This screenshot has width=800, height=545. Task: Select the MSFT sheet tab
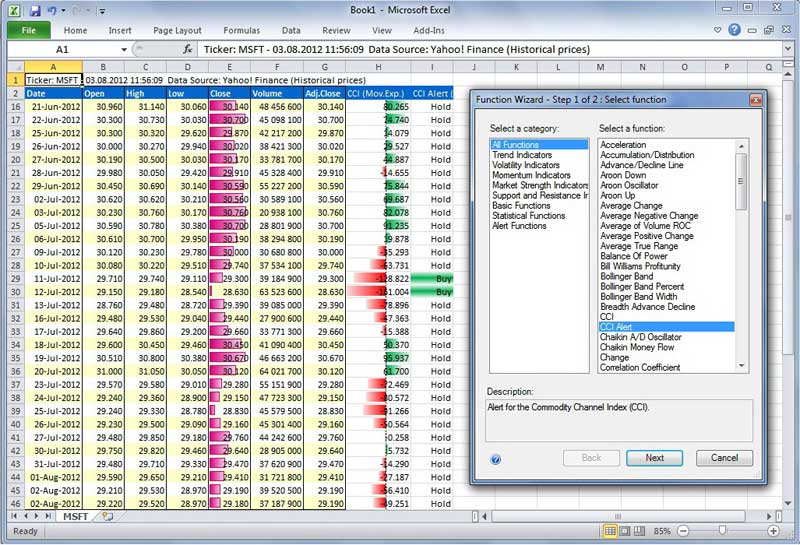tap(75, 516)
